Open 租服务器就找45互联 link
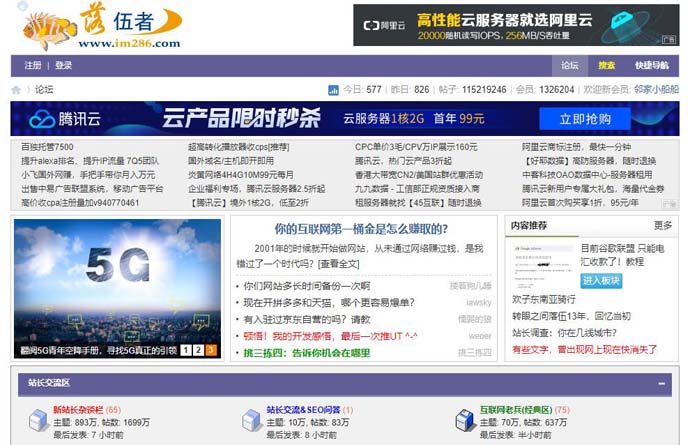 coord(418,203)
